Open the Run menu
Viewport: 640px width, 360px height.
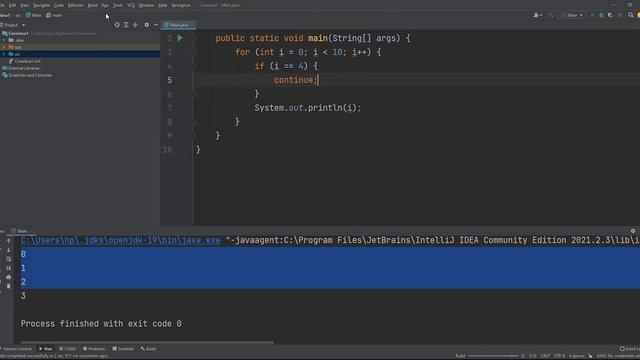point(105,5)
